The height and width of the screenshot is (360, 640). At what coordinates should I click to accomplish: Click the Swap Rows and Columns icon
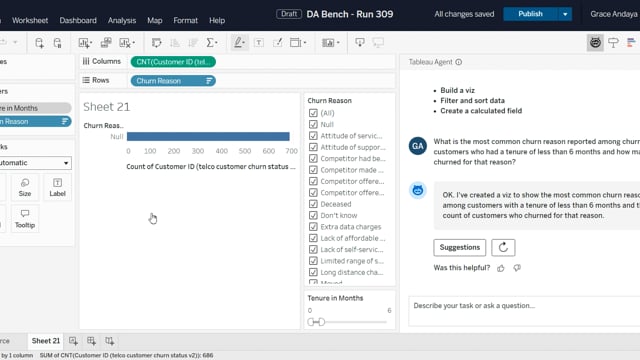[x=156, y=43]
